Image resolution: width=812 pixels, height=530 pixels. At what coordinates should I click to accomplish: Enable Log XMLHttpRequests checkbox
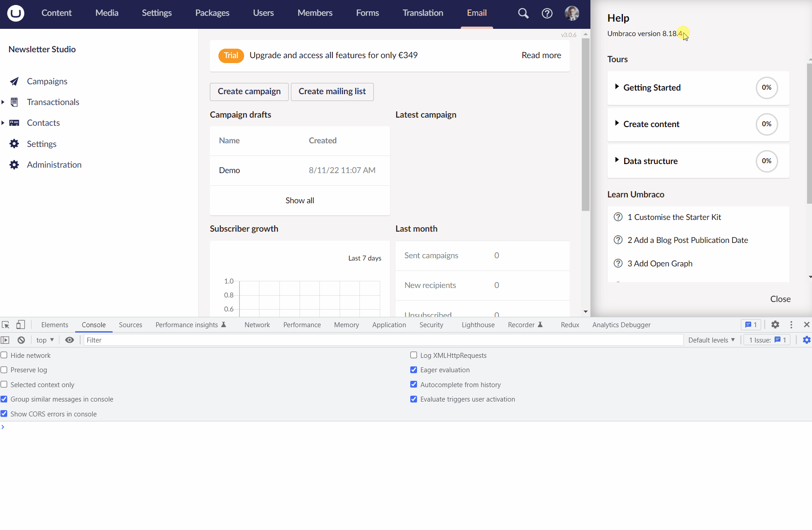point(414,355)
